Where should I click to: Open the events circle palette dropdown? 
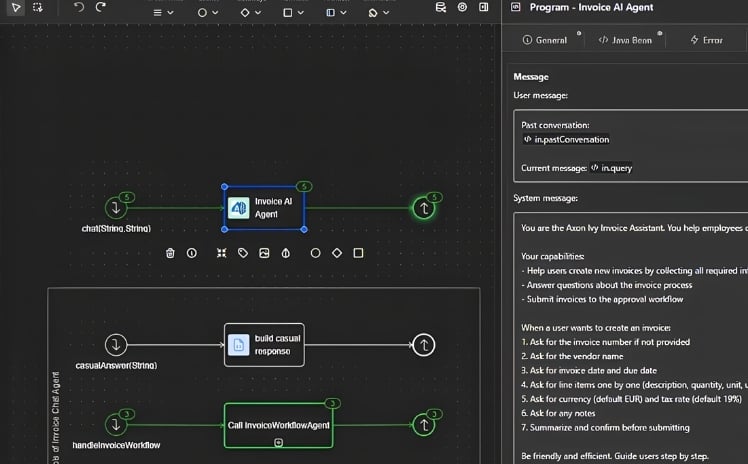tap(208, 13)
